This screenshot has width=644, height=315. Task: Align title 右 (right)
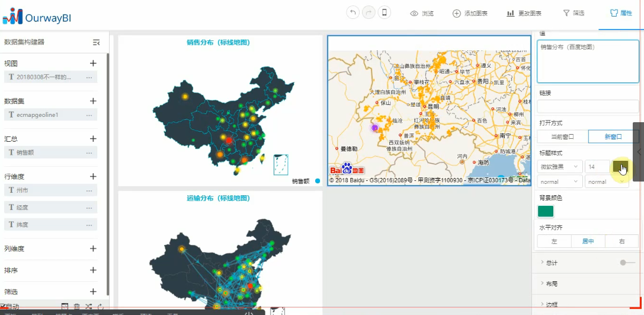click(x=622, y=241)
